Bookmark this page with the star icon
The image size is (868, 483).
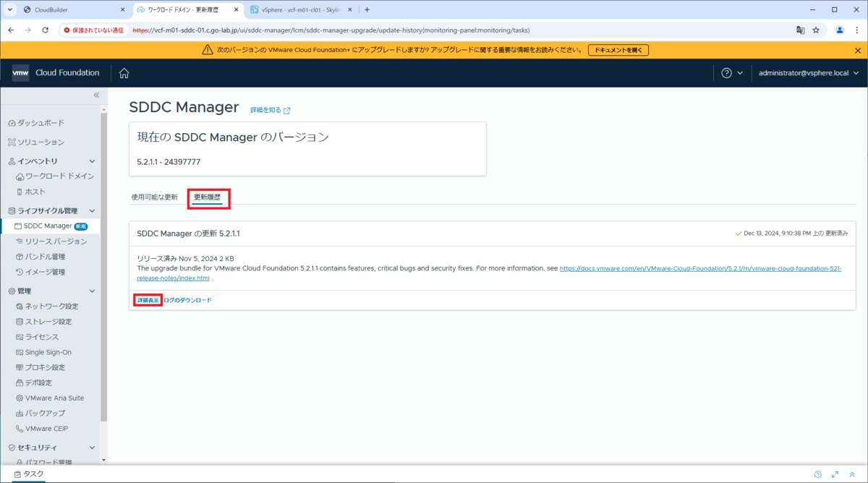pos(816,30)
